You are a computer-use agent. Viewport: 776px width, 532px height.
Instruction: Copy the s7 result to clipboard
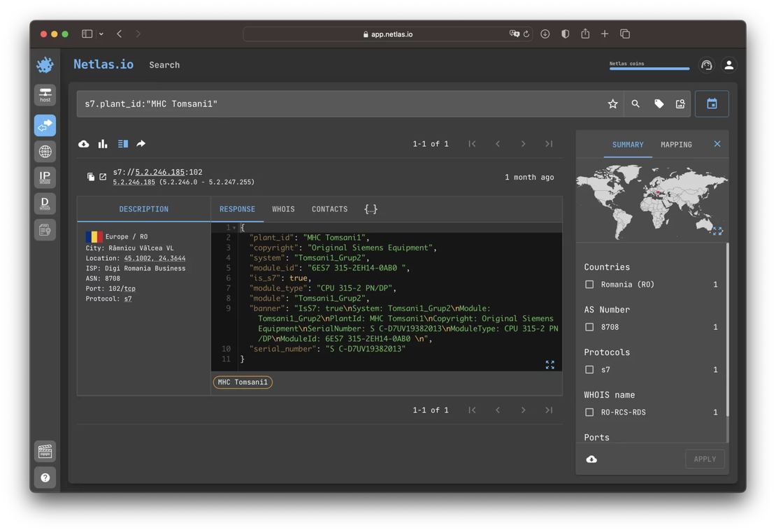coord(91,176)
